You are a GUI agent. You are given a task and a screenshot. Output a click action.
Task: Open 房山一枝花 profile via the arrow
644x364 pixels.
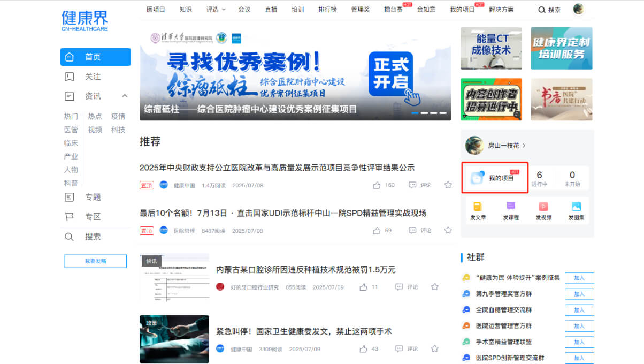point(524,145)
